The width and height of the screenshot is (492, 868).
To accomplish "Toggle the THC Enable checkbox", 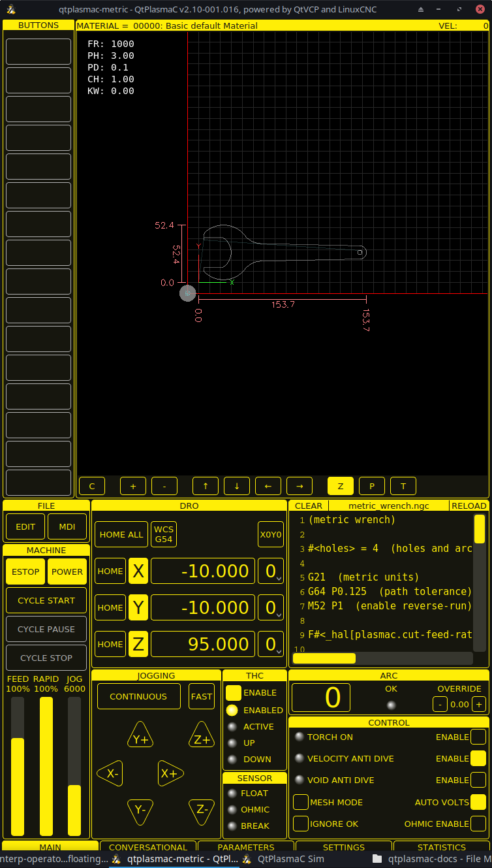I will pos(234,693).
